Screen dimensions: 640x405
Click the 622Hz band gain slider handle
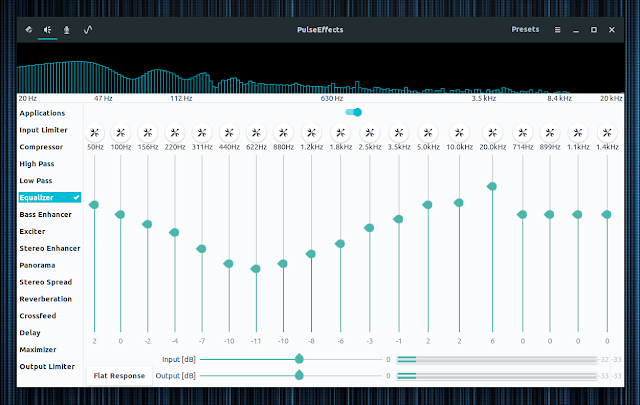pos(256,269)
